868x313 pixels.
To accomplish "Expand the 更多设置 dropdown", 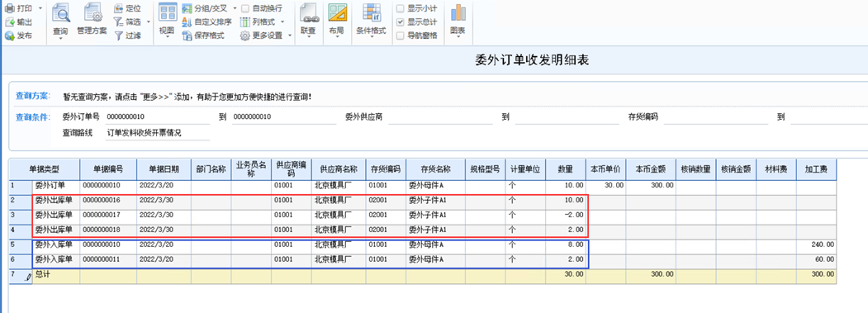I will click(x=289, y=36).
